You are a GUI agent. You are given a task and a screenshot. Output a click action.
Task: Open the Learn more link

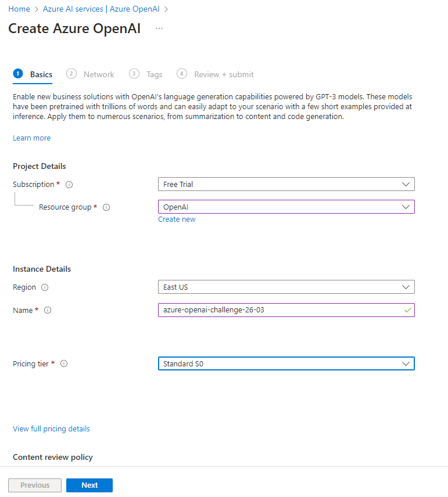tap(32, 138)
